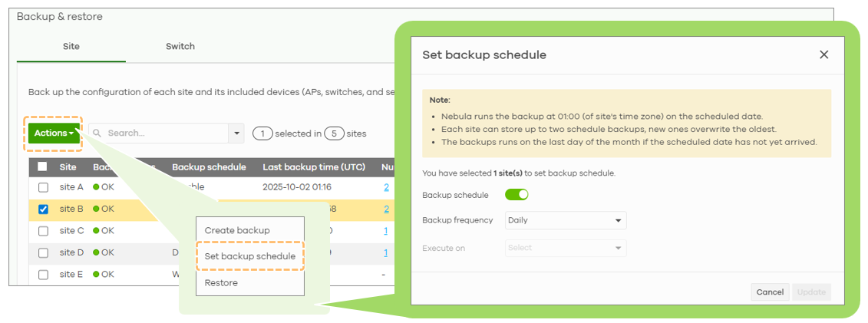The height and width of the screenshot is (323, 868).
Task: Choose Restore from the Actions menu
Action: [221, 282]
